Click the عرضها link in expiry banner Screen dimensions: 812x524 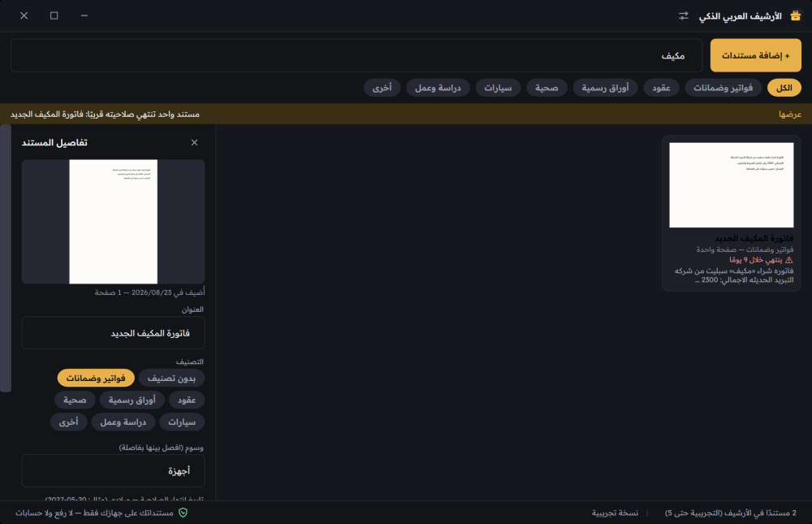point(790,114)
